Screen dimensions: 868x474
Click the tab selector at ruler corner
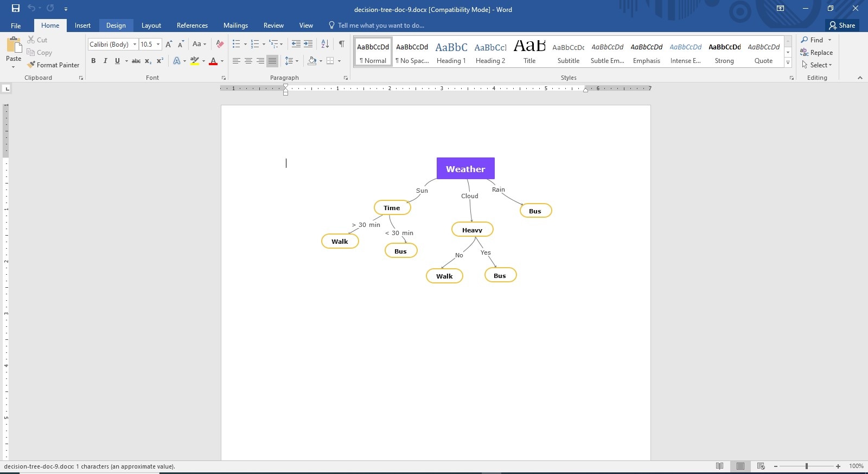(x=7, y=89)
